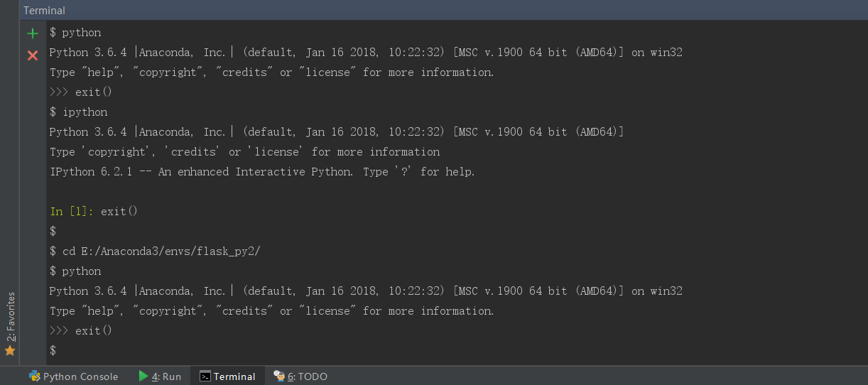Switch to the 4: Run tab
868x385 pixels.
point(160,376)
